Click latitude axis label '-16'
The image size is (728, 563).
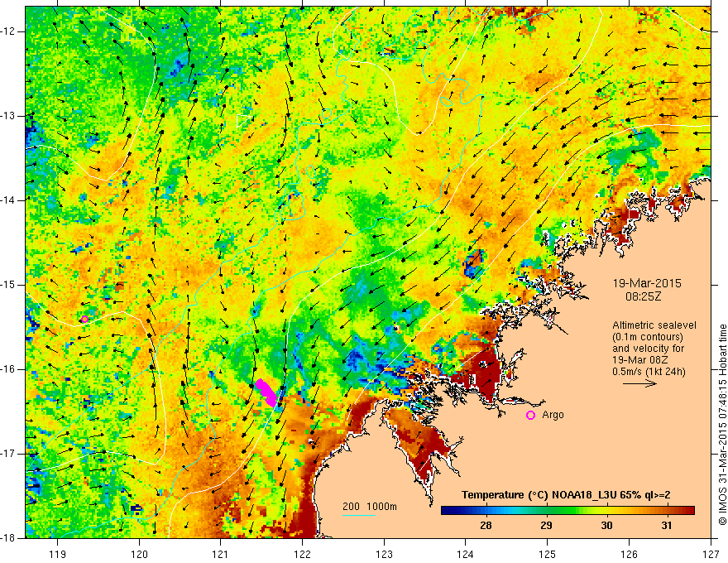click(8, 369)
